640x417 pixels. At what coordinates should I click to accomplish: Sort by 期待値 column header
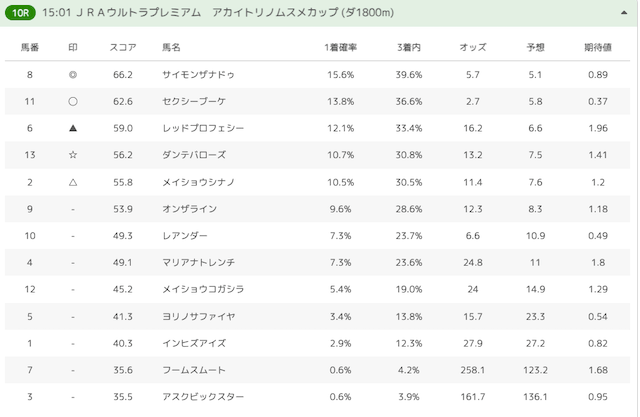point(598,48)
